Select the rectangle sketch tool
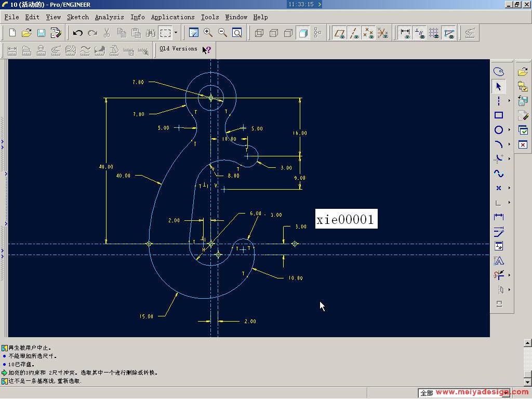This screenshot has height=399, width=532. [x=498, y=115]
